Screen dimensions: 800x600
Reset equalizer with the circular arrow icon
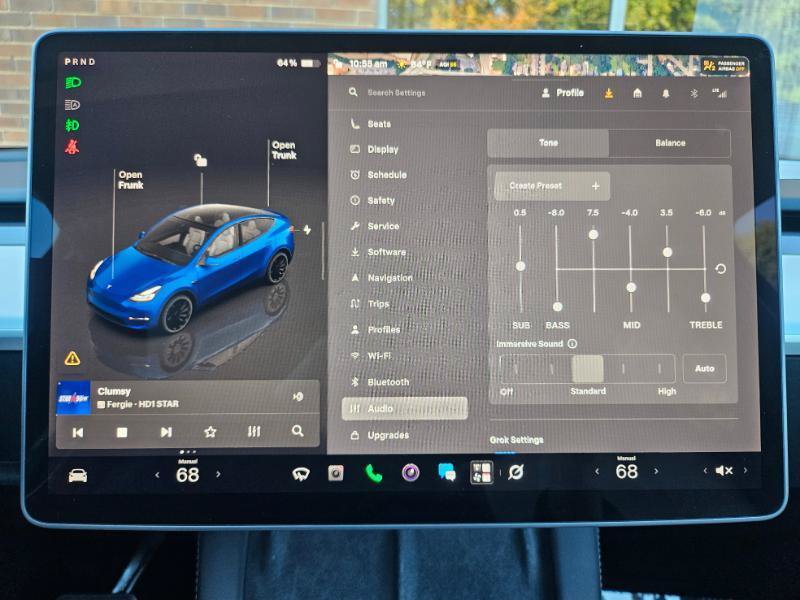720,269
